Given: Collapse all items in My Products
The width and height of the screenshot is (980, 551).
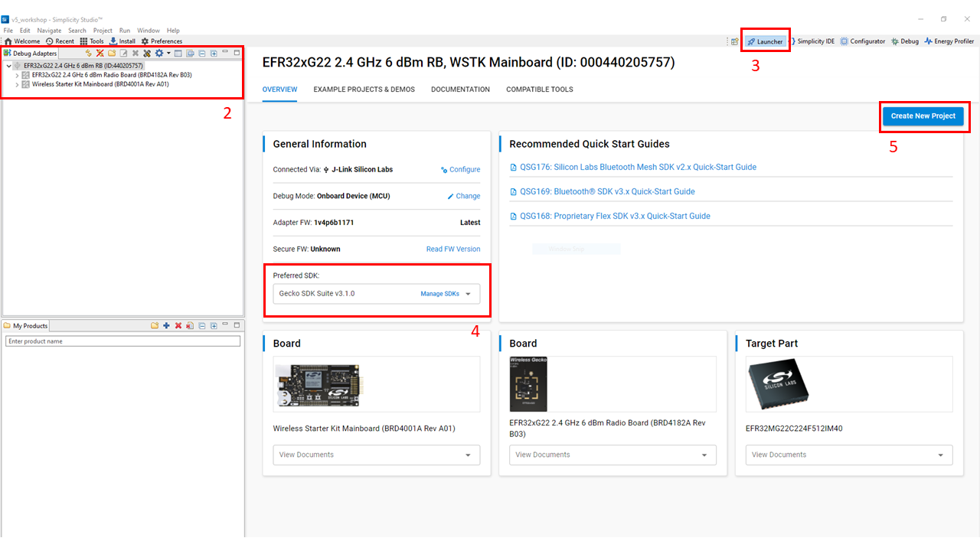Looking at the screenshot, I should click(x=202, y=326).
